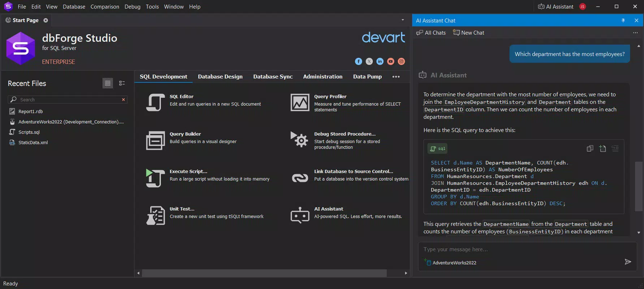Open Devart X social icon
Screen dimensions: 644x289
point(369,61)
